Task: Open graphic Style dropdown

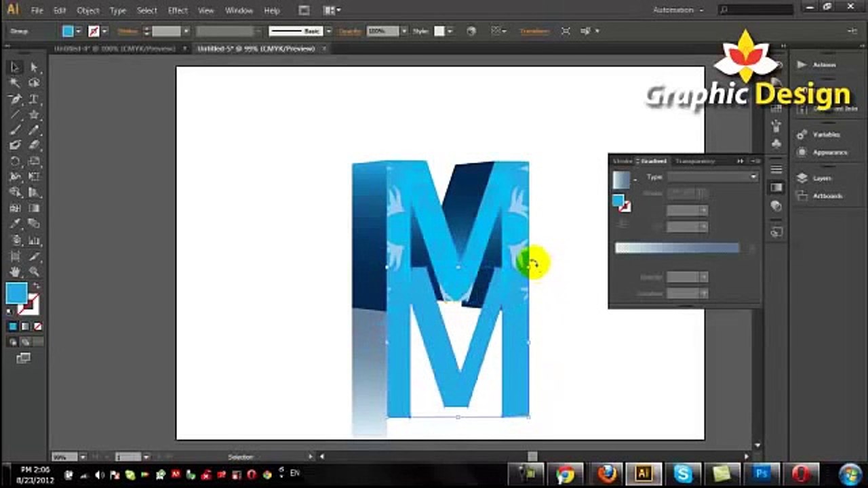Action: pos(450,31)
